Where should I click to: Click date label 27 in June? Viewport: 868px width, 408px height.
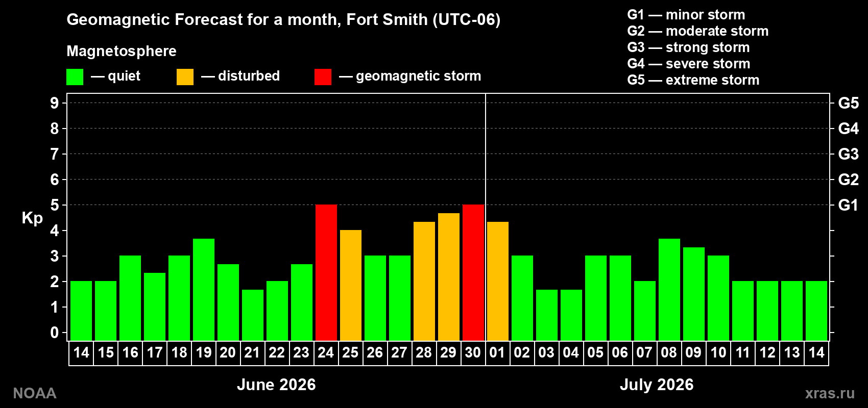coord(399,352)
